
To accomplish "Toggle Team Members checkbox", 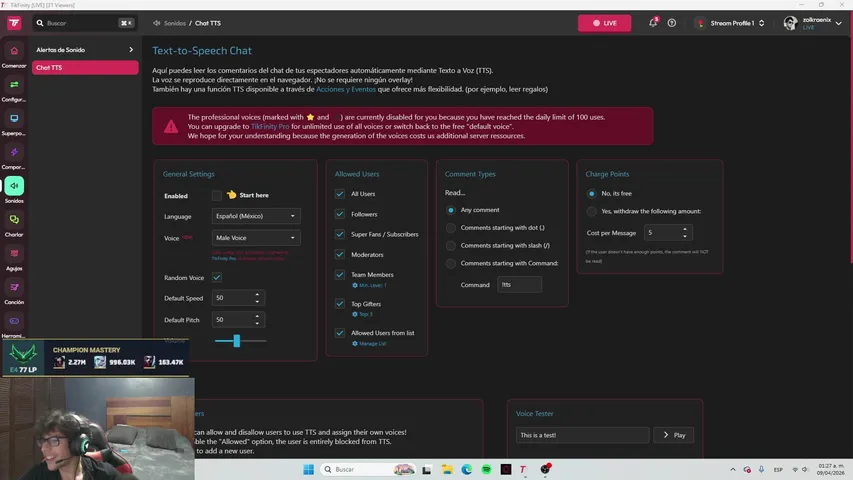I will click(x=339, y=275).
